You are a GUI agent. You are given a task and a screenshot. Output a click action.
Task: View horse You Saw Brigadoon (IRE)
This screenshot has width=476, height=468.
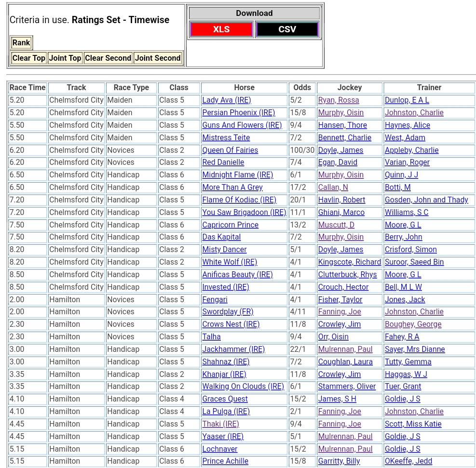(x=244, y=213)
